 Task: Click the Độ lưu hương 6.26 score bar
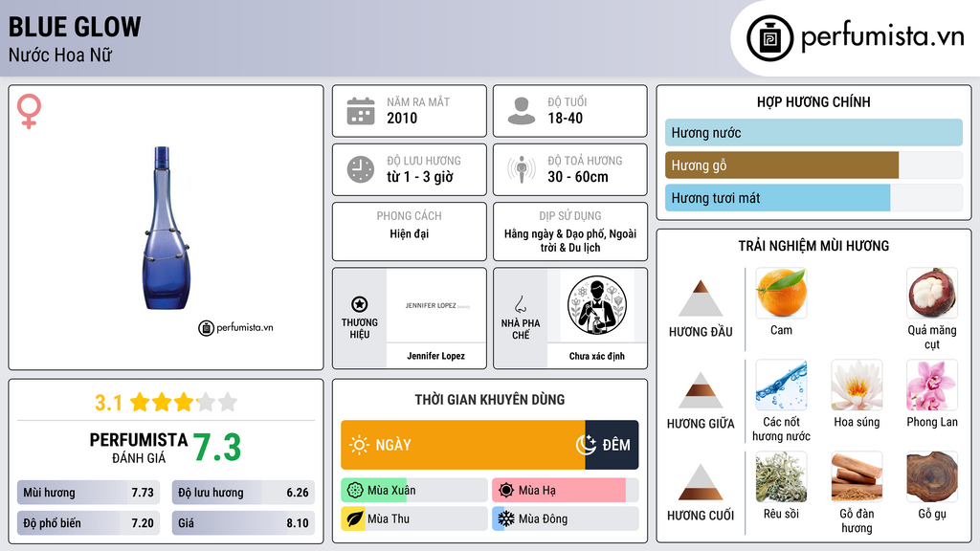point(243,493)
